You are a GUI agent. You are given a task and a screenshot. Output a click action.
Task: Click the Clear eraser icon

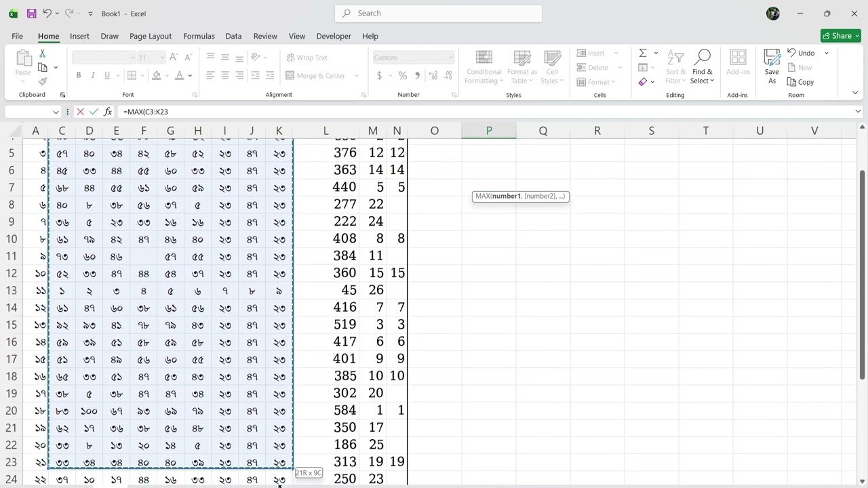click(643, 82)
